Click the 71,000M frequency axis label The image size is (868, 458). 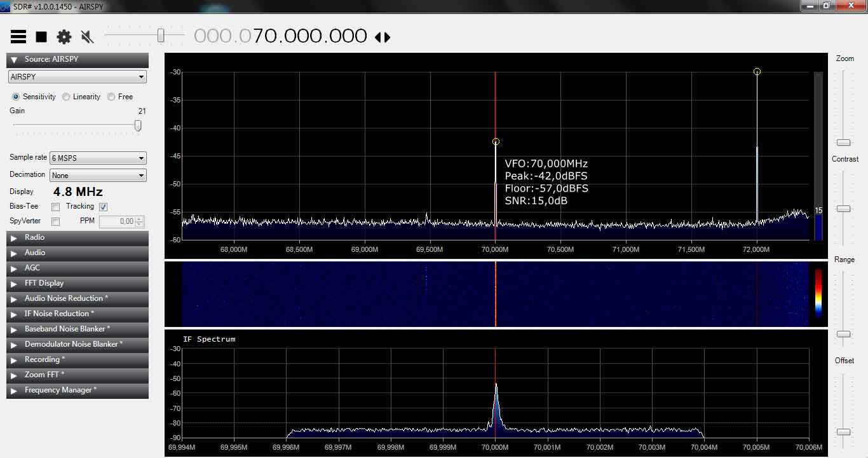pos(626,250)
